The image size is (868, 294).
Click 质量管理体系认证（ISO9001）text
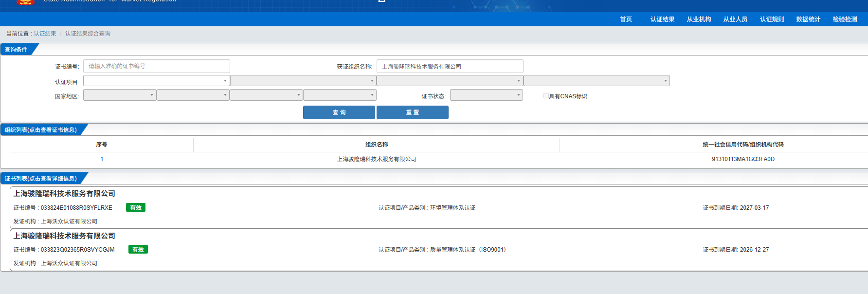pyautogui.click(x=469, y=250)
